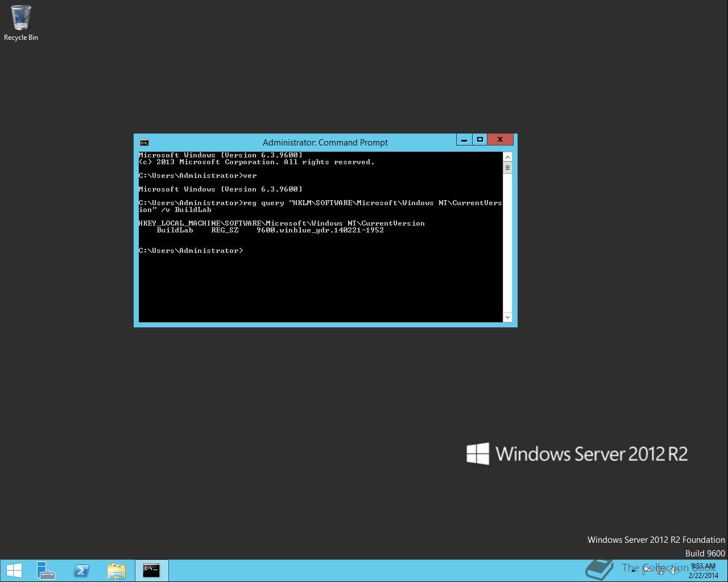Minimize the Command Prompt window
728x582 pixels.
pyautogui.click(x=464, y=139)
